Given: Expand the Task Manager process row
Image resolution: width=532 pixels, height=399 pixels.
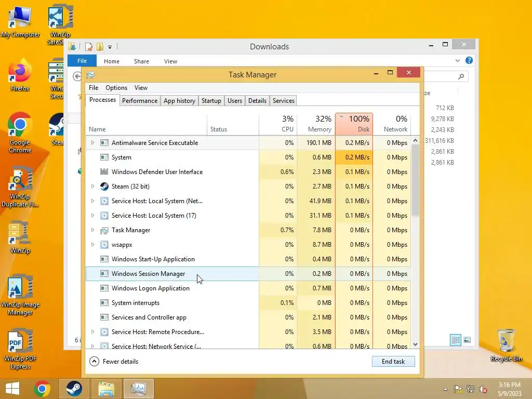Looking at the screenshot, I should [92, 230].
